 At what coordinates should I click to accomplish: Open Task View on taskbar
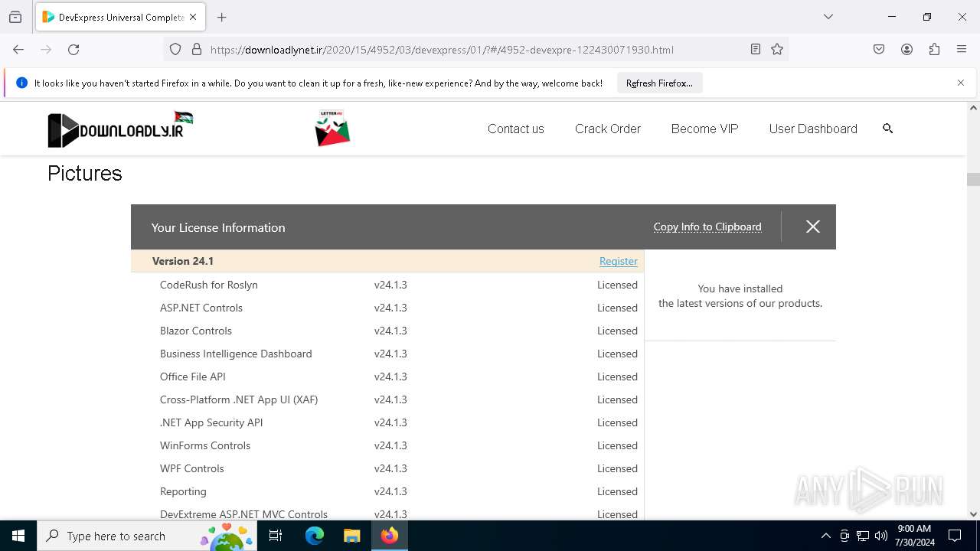tap(276, 536)
